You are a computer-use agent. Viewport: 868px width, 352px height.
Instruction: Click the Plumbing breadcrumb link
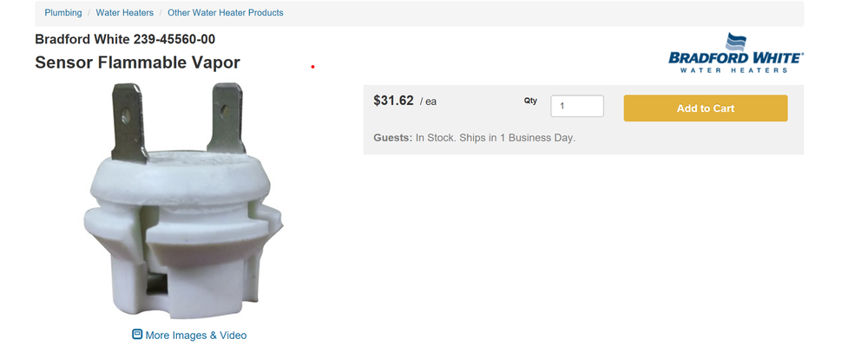(x=62, y=13)
